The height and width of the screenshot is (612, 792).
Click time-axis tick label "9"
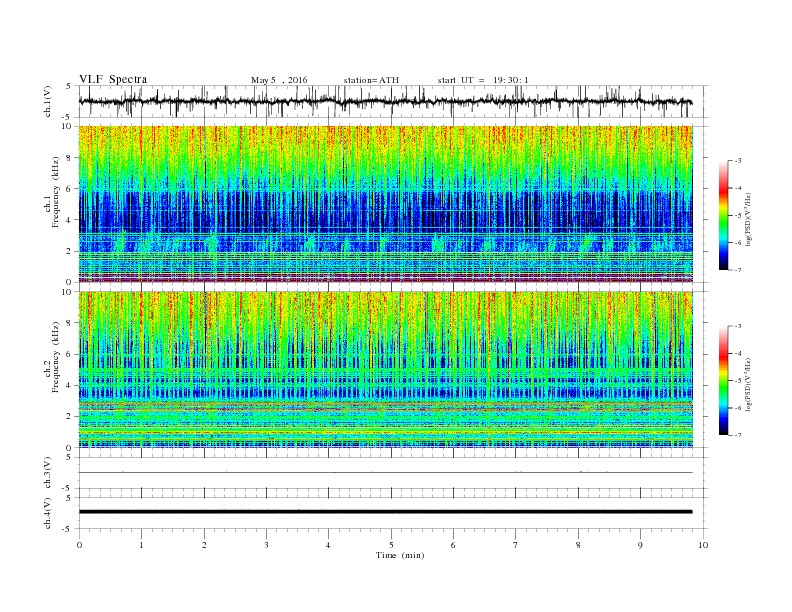point(640,545)
